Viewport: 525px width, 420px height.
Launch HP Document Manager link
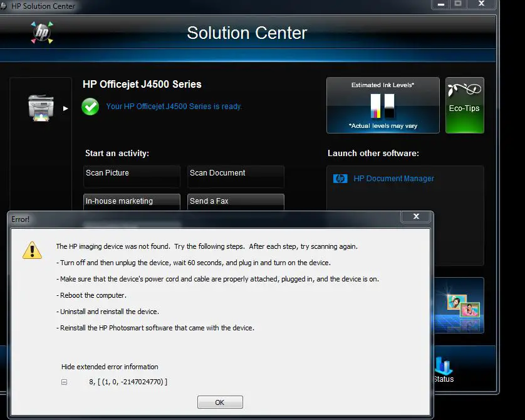coord(393,179)
